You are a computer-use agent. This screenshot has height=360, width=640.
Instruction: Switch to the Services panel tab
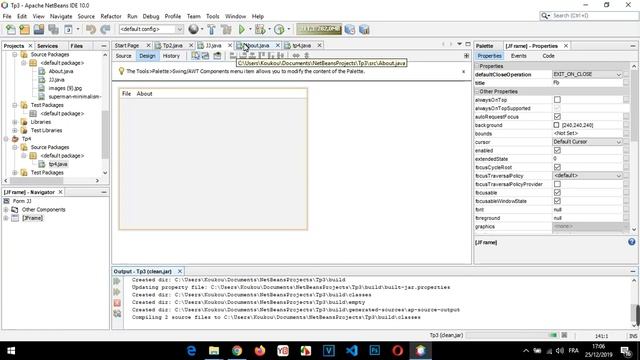click(x=47, y=46)
